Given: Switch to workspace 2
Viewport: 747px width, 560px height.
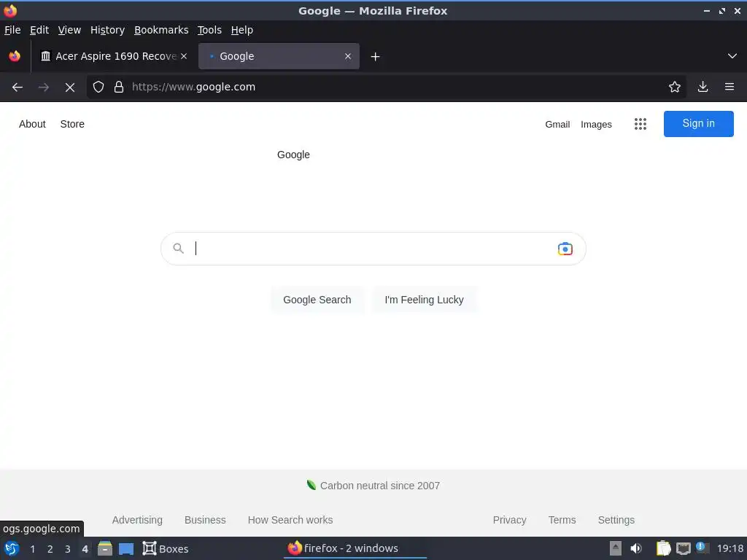Looking at the screenshot, I should [50, 549].
